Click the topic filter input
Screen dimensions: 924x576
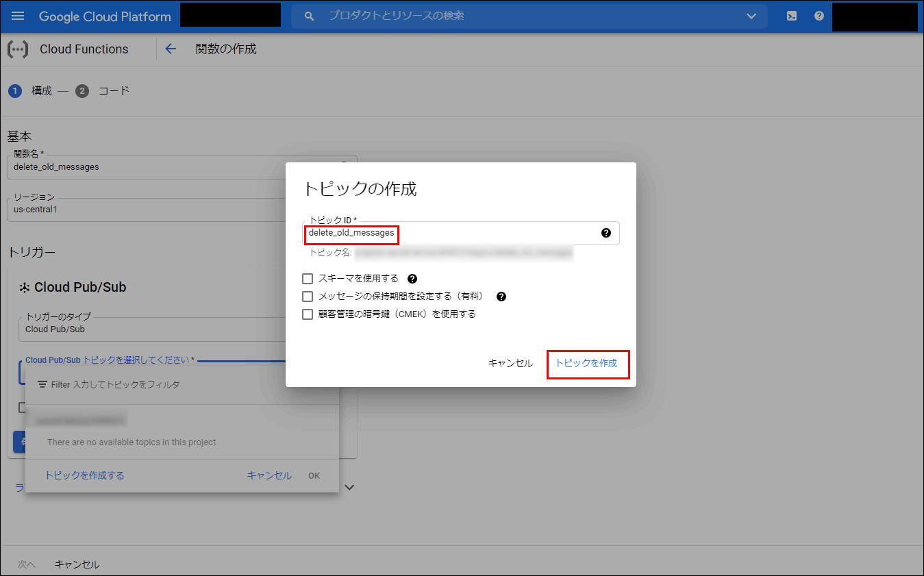click(x=182, y=385)
